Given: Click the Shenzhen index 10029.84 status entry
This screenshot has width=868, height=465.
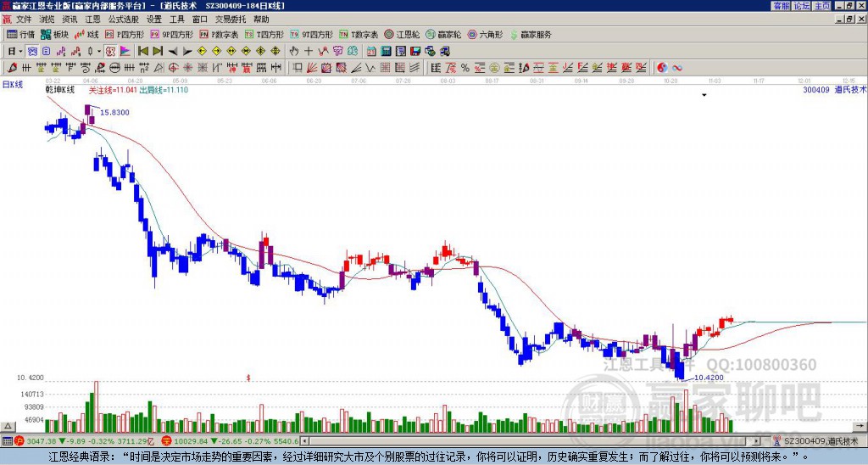Looking at the screenshot, I should pos(231,441).
